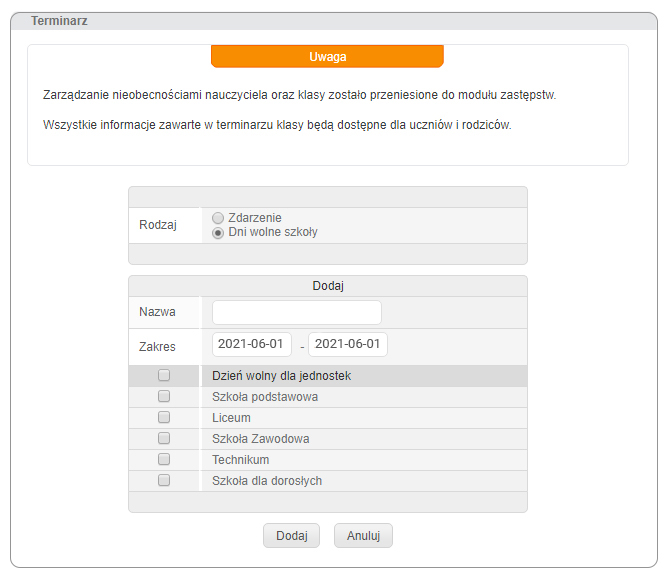
Task: Click the notice text about moduł zastępstw
Action: pos(299,95)
